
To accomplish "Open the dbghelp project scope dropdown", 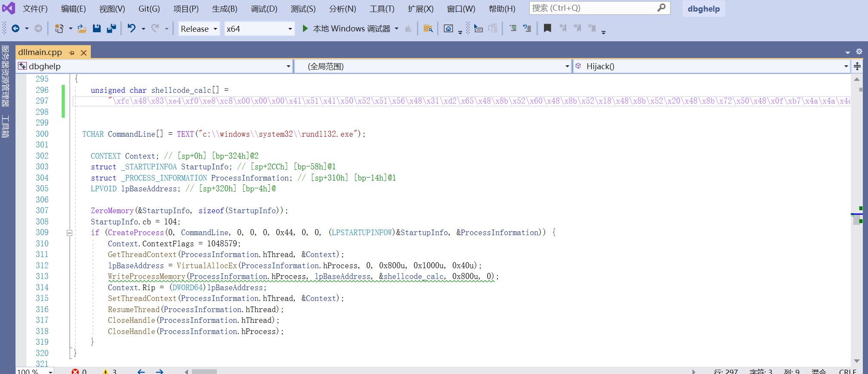I will (x=154, y=66).
